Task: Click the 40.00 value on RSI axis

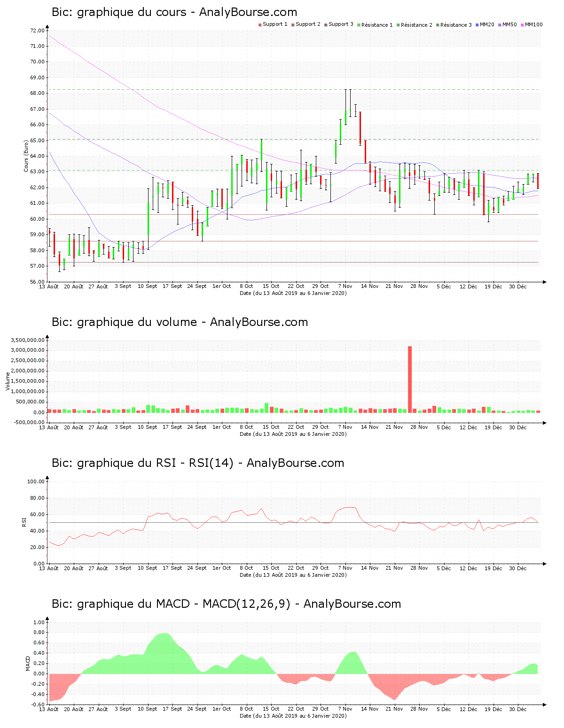Action: 37,531
